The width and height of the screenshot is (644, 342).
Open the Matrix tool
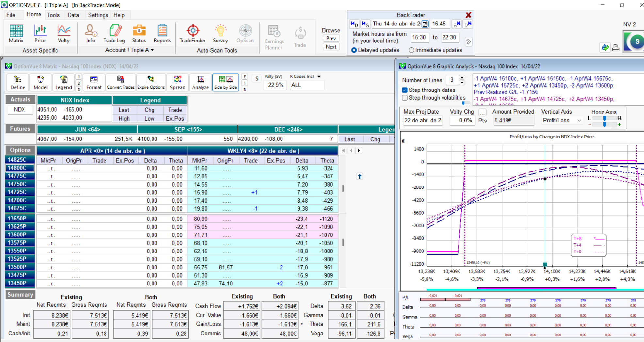click(x=16, y=33)
